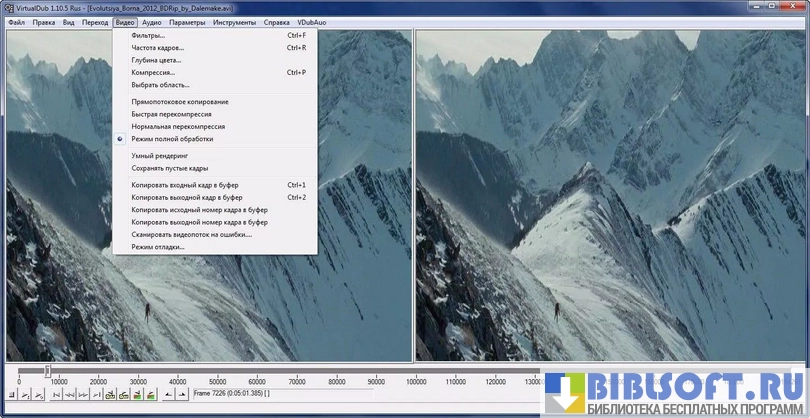
Task: Start input playback in bottom toolbar
Action: 23,395
